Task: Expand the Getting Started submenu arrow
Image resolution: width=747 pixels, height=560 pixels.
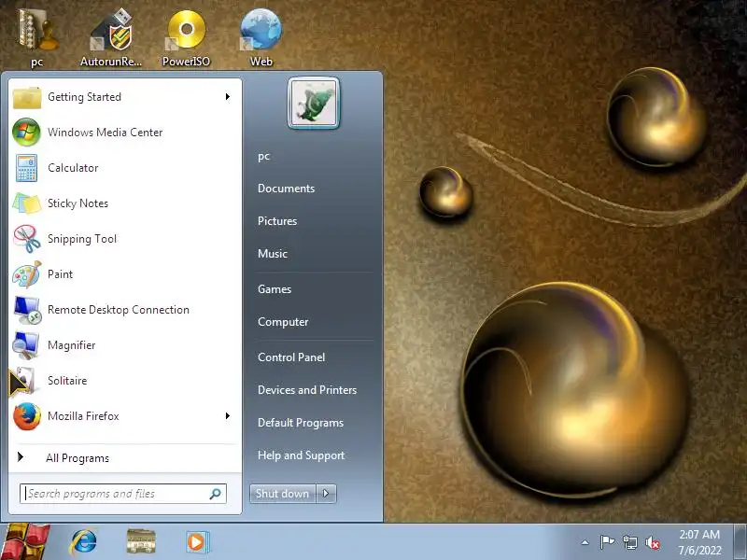Action: (x=228, y=97)
